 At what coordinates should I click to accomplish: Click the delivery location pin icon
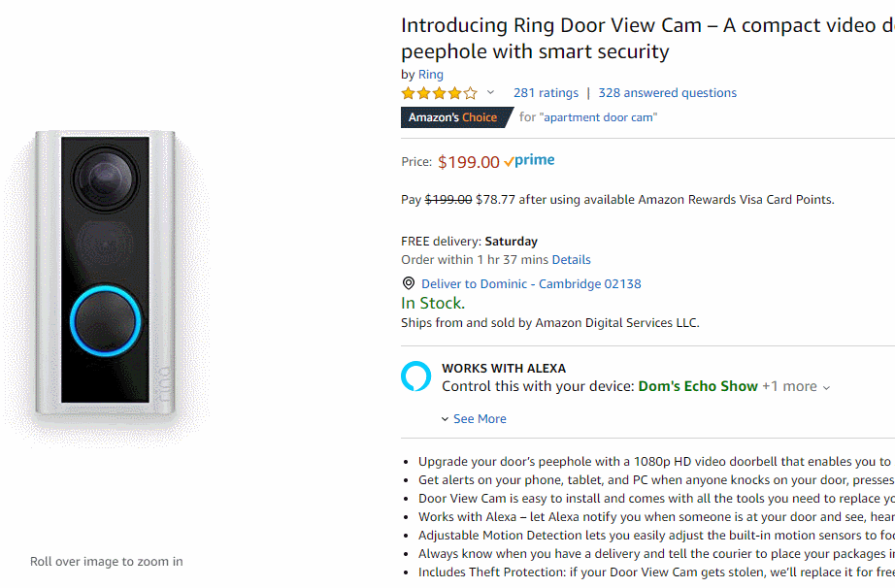(409, 283)
